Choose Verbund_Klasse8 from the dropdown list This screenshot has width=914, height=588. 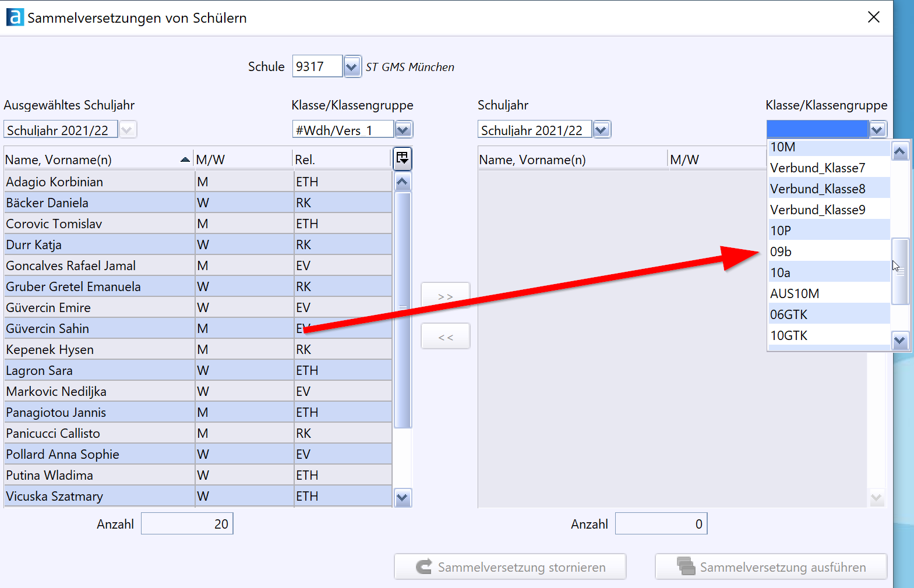pos(829,189)
